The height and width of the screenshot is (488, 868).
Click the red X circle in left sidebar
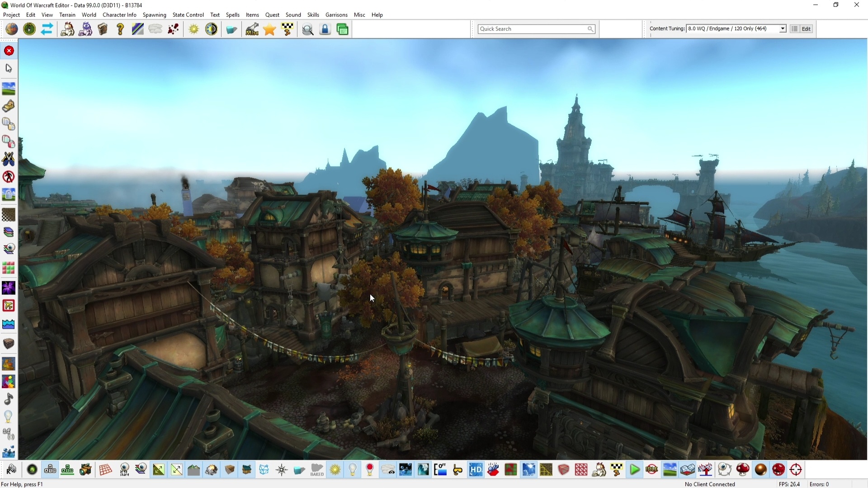pyautogui.click(x=9, y=51)
